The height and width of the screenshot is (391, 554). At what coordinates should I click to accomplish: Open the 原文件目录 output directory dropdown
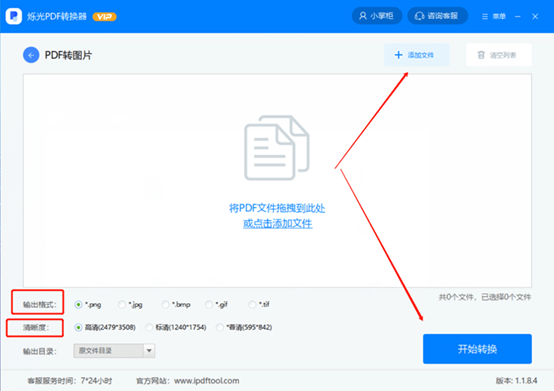[114, 351]
